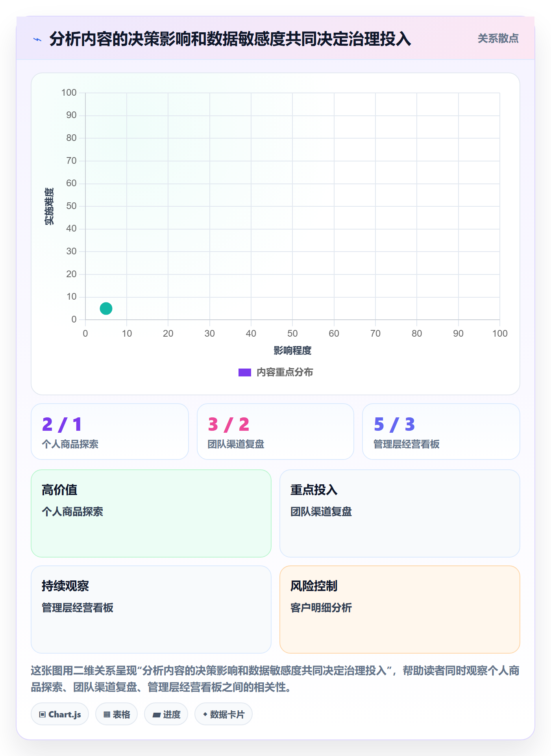This screenshot has width=551, height=756.
Task: Open the 重点投入 quadrant card
Action: [x=400, y=513]
